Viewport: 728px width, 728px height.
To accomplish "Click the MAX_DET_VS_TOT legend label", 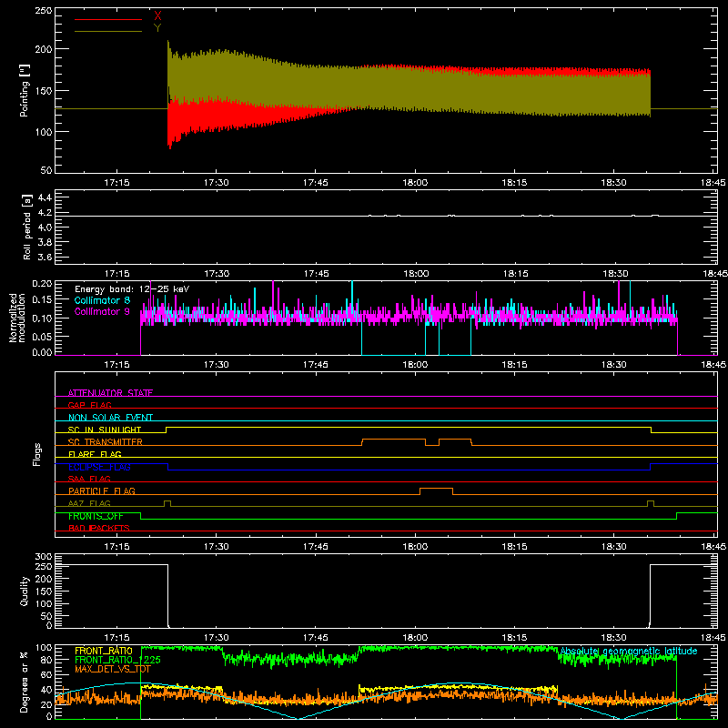I will 113,669.
